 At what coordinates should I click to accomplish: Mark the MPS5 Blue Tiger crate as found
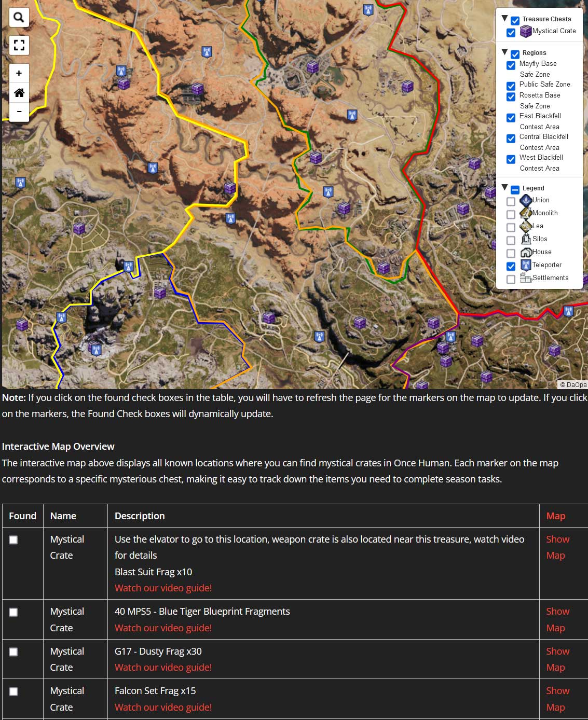[13, 612]
